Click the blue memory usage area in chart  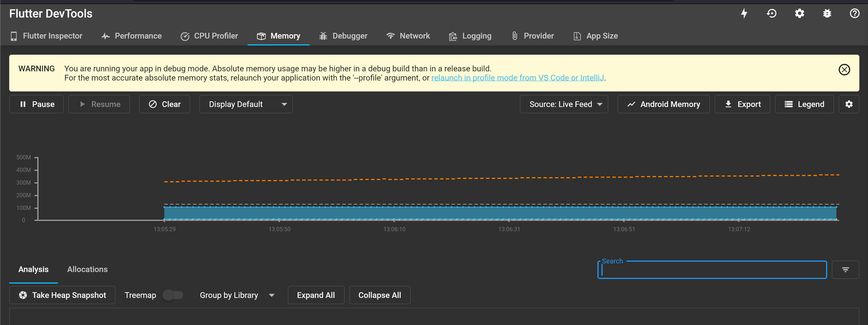[x=500, y=213]
